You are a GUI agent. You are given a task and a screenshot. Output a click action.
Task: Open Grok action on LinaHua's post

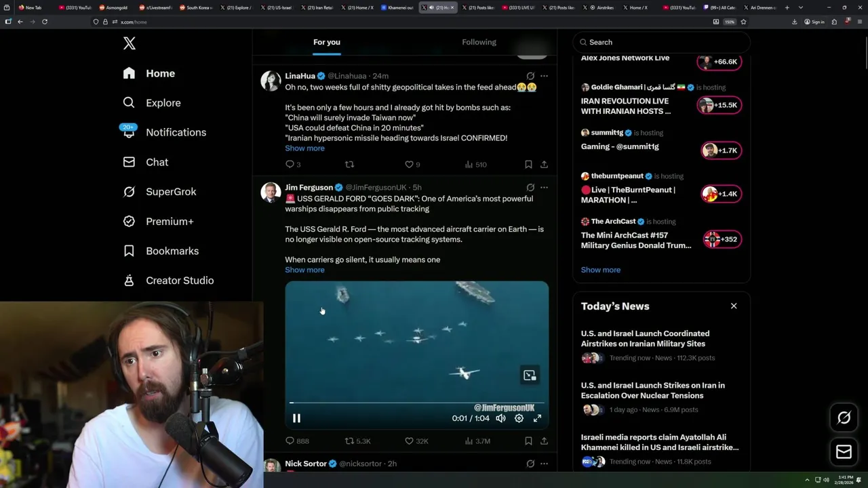tap(530, 76)
